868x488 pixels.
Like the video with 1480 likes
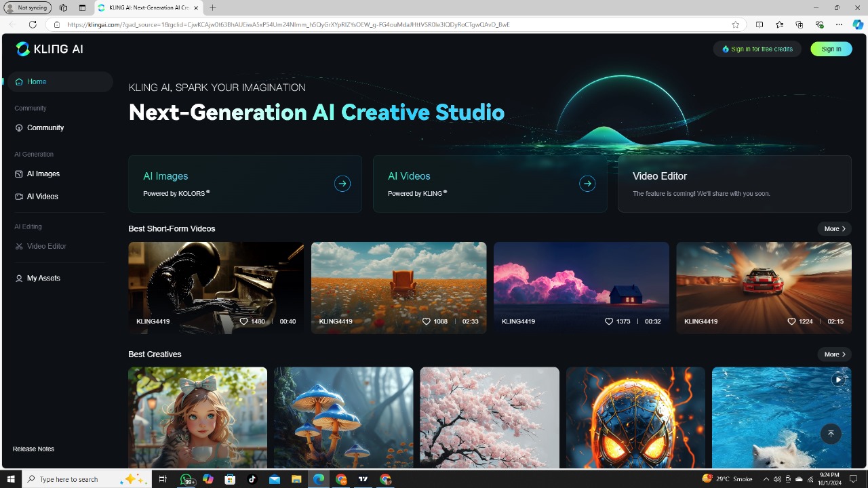coord(243,321)
